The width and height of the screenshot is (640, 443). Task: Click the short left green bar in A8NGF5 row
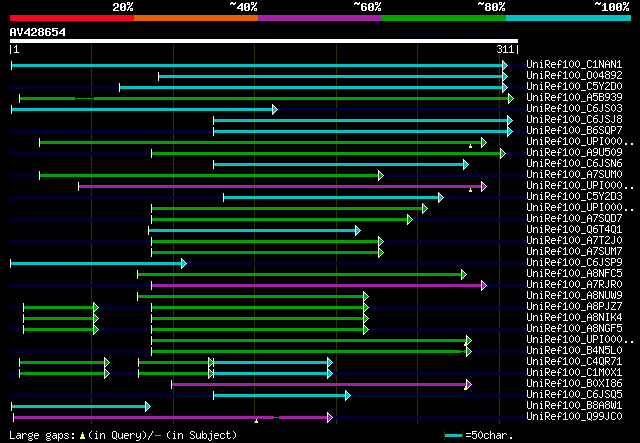click(61, 329)
